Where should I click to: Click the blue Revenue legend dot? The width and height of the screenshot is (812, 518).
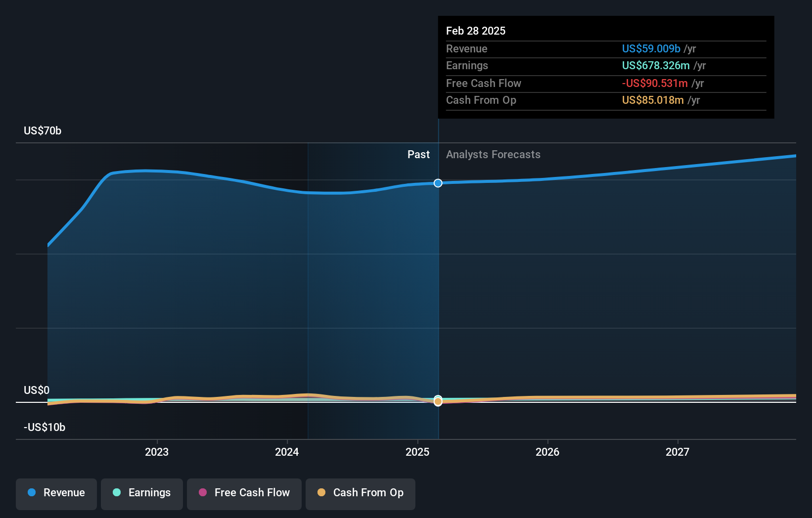click(x=32, y=492)
